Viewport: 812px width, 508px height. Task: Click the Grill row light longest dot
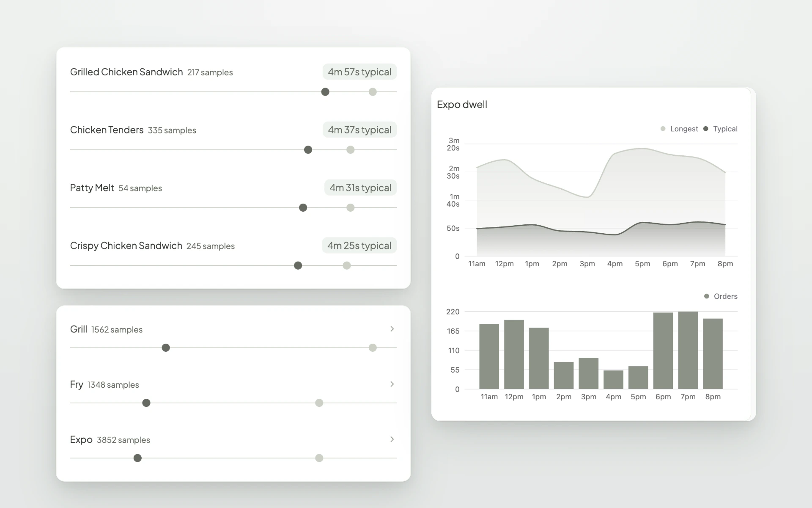(373, 348)
